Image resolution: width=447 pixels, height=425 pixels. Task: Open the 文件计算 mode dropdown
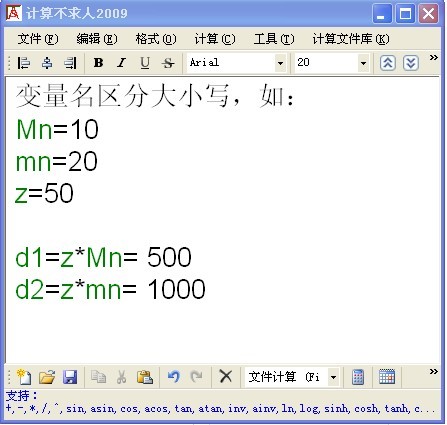[x=333, y=377]
